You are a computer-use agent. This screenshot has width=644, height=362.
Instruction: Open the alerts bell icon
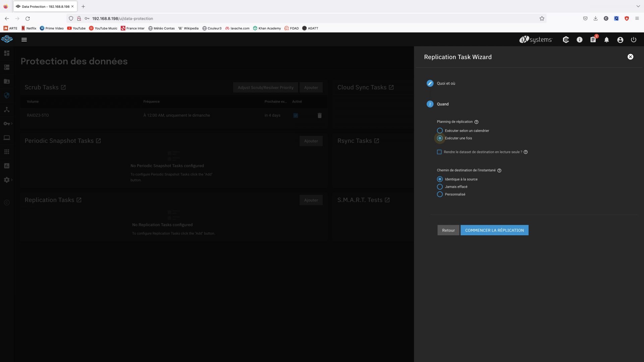(x=606, y=40)
